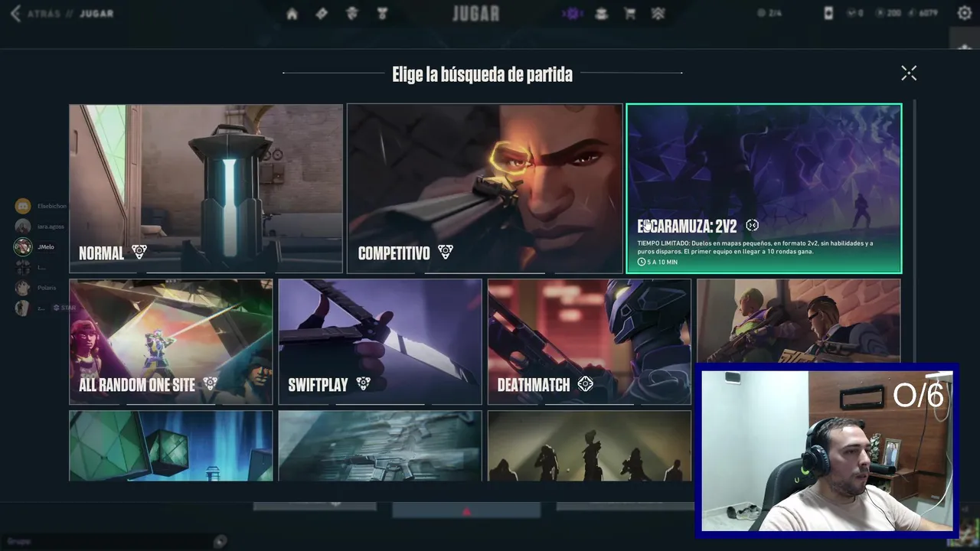Select friend Polaris in the sidebar
980x551 pixels.
pos(36,288)
